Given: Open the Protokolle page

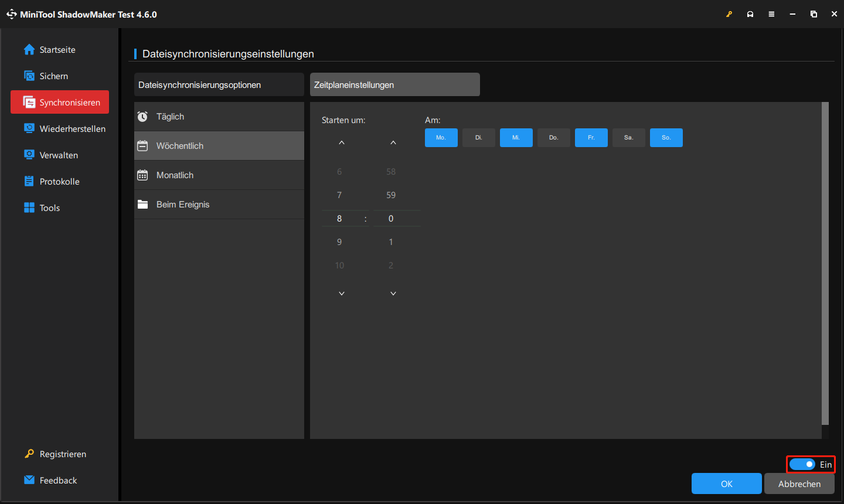Looking at the screenshot, I should pyautogui.click(x=60, y=181).
